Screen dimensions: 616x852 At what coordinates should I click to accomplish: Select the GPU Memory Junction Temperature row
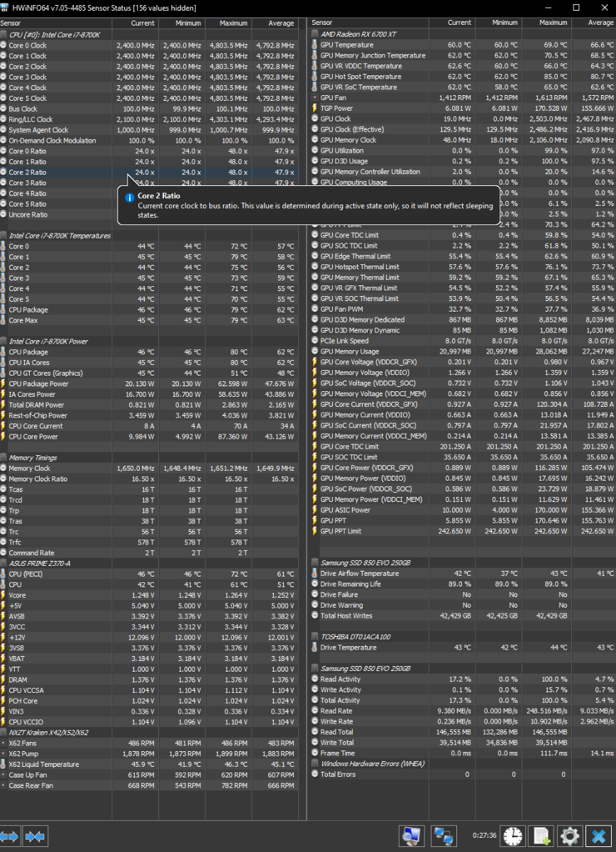(463, 55)
